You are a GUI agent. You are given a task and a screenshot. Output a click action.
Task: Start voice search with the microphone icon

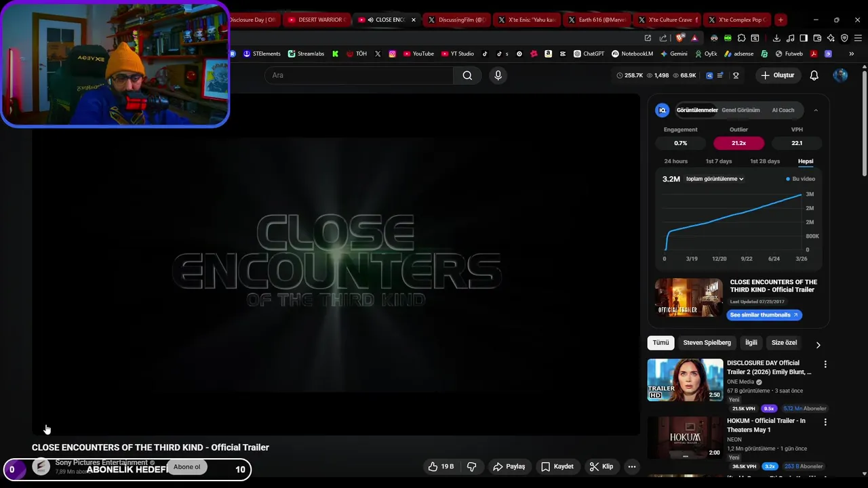(498, 75)
